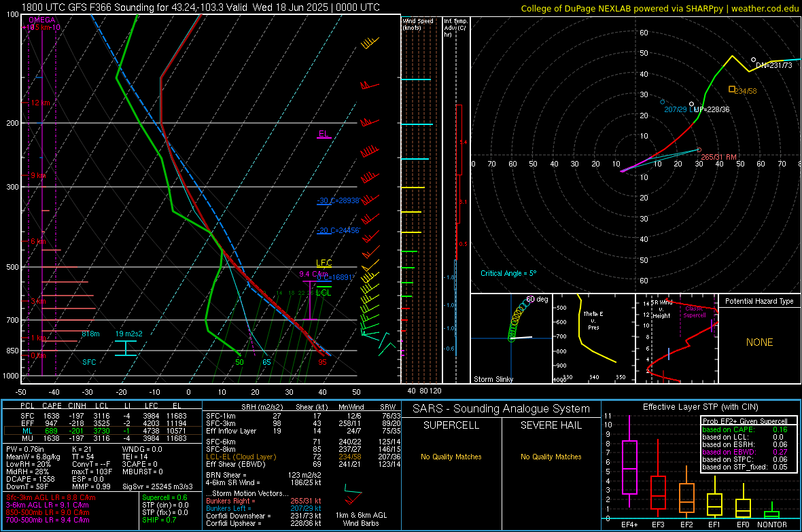Click the green 50 surface dewpoint value
This screenshot has width=802, height=532.
(239, 362)
